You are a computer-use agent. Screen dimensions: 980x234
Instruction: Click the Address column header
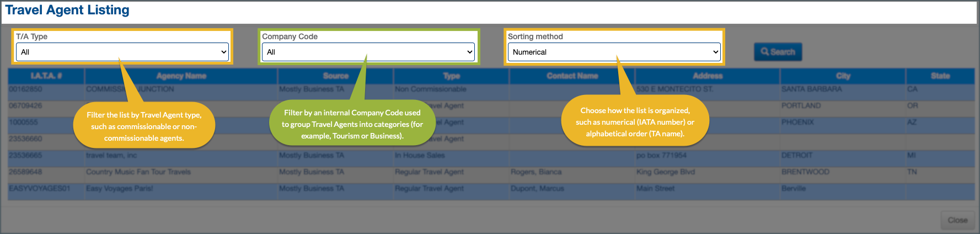[x=707, y=76]
